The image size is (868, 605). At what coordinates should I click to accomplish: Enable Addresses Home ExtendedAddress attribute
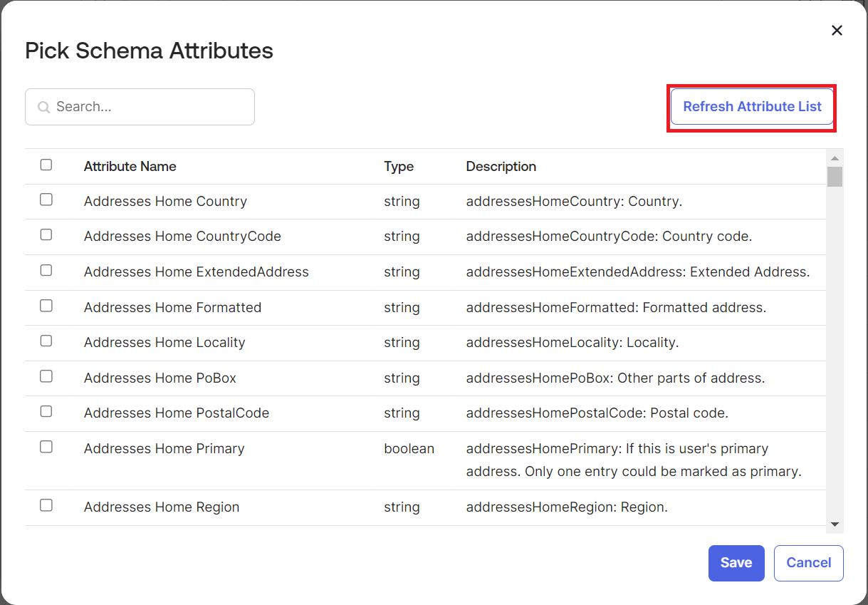(x=46, y=271)
